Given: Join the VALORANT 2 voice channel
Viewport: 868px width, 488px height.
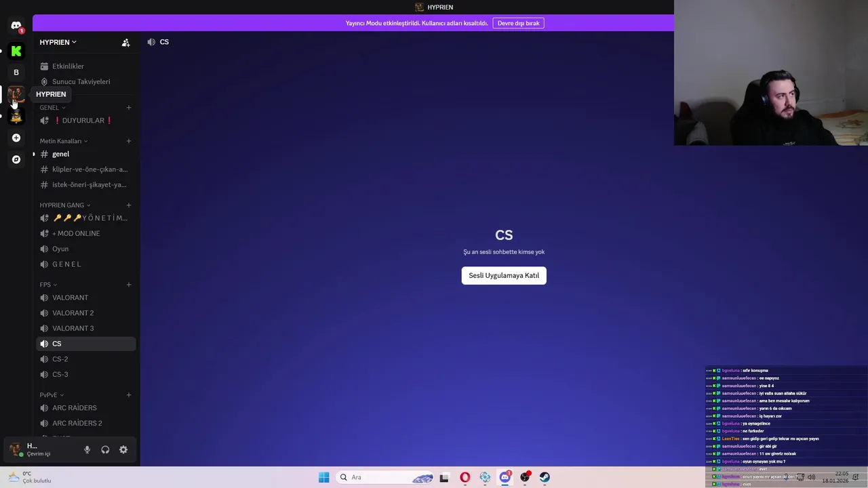Looking at the screenshot, I should [86, 313].
